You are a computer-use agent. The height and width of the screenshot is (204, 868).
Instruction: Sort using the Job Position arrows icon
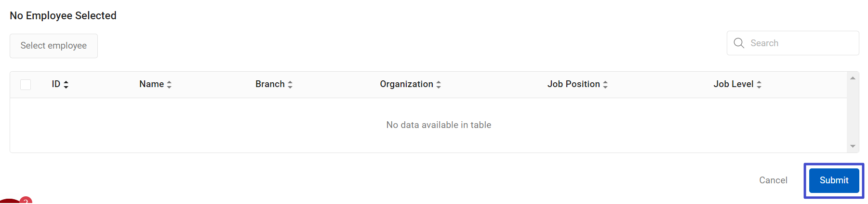[605, 84]
